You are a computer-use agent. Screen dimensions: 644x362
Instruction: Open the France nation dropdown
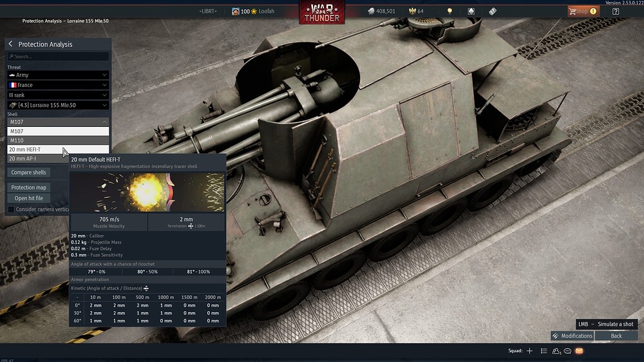point(58,85)
